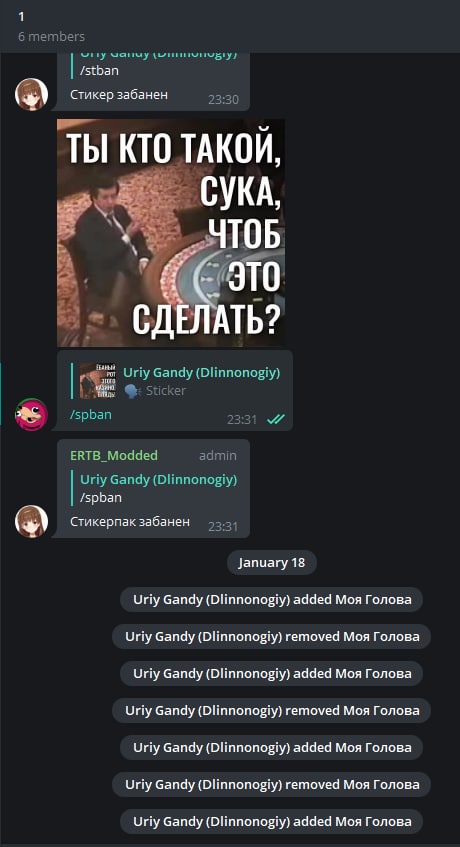
Task: Click the sticker emoji icon before "Sticker"
Action: coord(132,391)
